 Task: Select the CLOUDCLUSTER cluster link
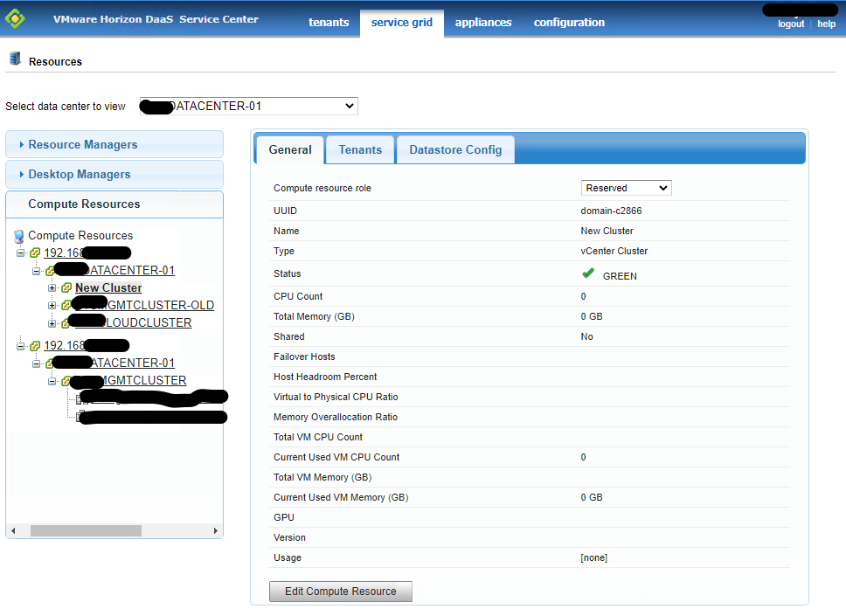[133, 322]
